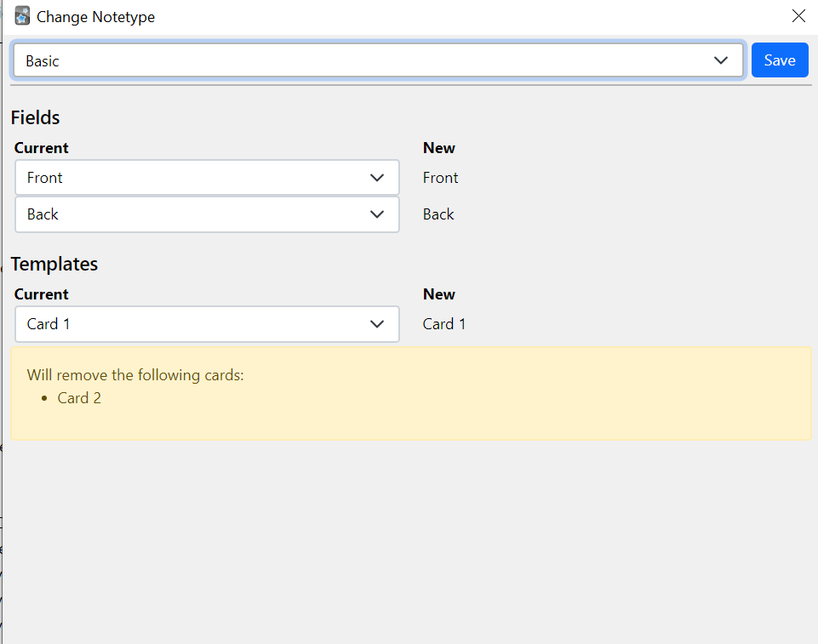
Task: Click the chevron arrow on the Card 1 dropdown
Action: (378, 324)
